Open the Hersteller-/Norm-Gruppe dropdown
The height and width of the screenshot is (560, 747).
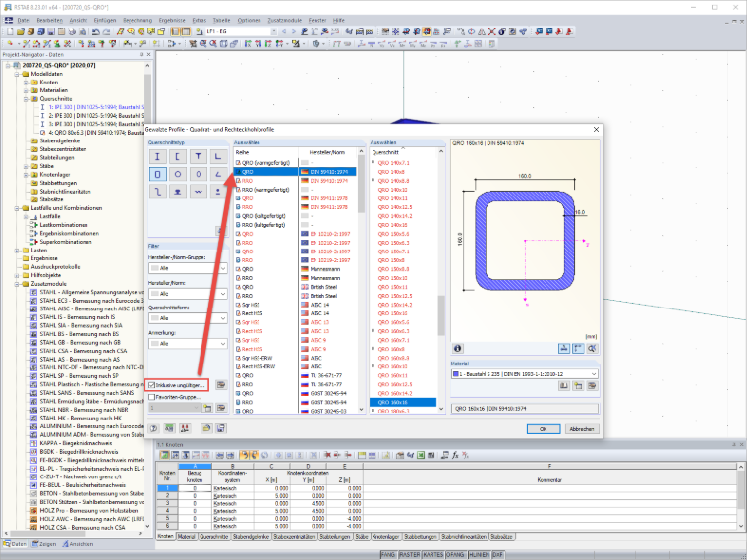[x=188, y=268]
